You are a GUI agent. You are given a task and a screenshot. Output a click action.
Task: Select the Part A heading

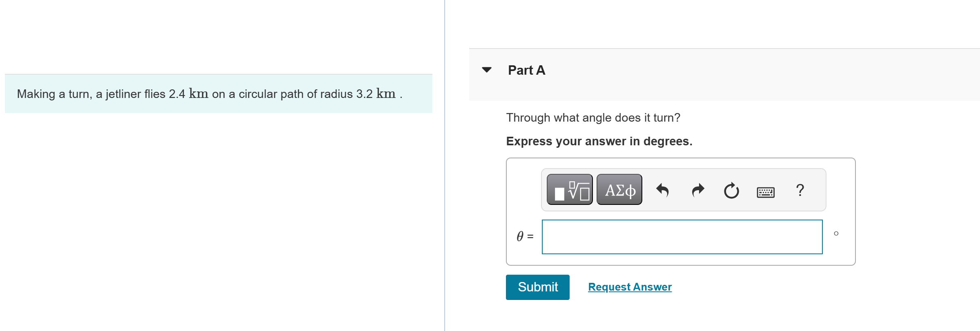[x=526, y=70]
